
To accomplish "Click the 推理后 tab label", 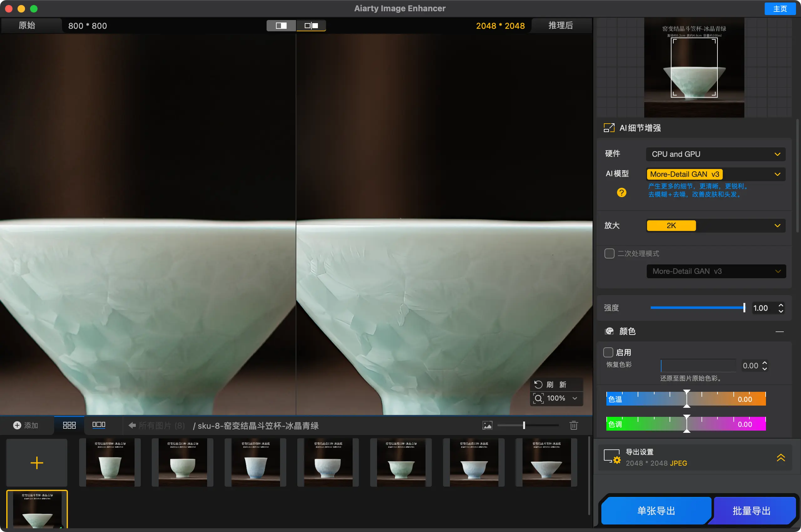I will coord(560,25).
